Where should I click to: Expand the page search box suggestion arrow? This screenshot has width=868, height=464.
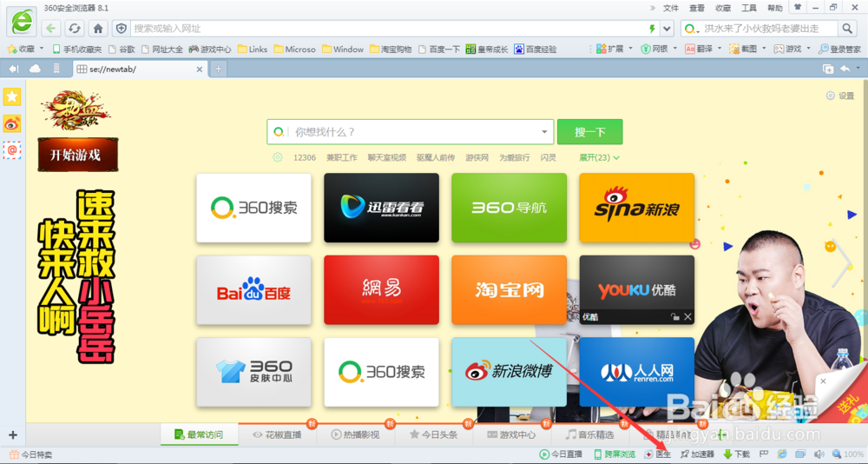(544, 132)
